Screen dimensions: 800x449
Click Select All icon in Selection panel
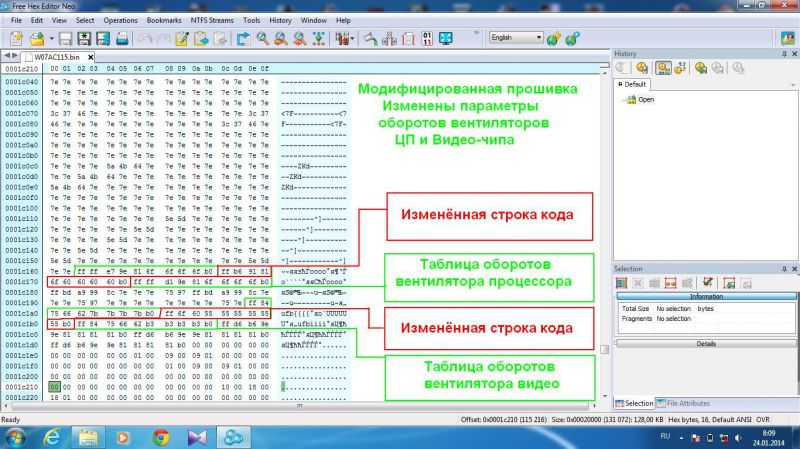(621, 283)
